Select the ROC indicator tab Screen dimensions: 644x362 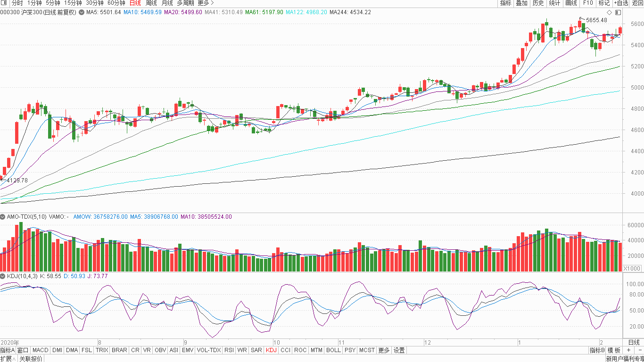click(300, 350)
